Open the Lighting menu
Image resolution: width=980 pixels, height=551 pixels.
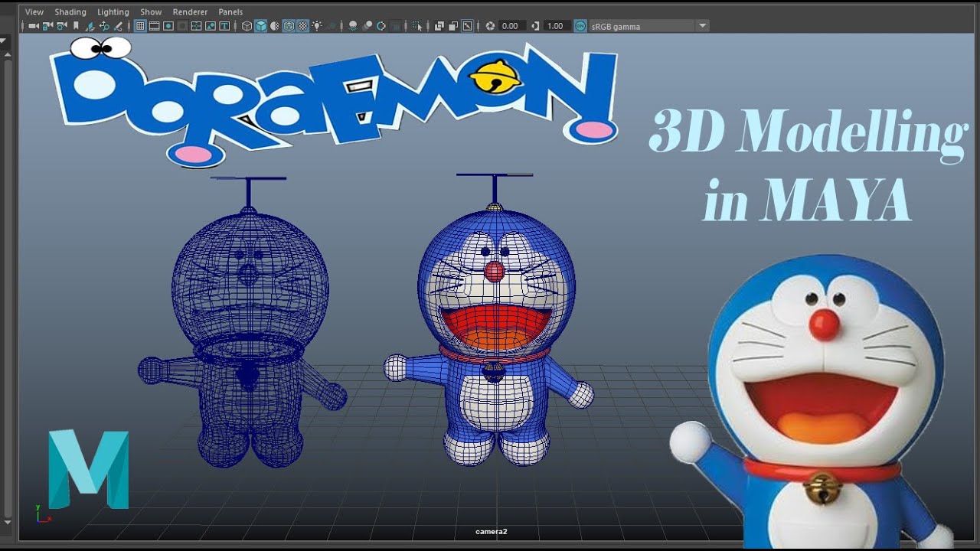click(x=113, y=12)
